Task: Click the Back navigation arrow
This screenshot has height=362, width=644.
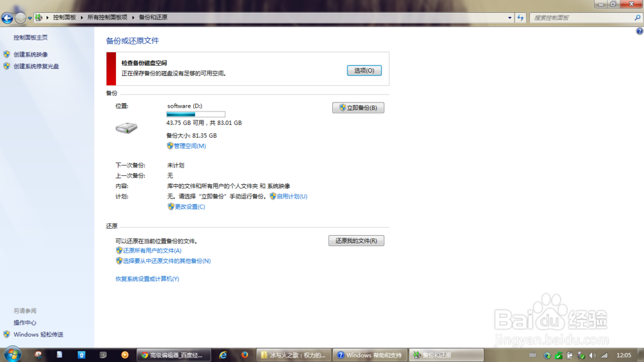Action: pos(7,17)
